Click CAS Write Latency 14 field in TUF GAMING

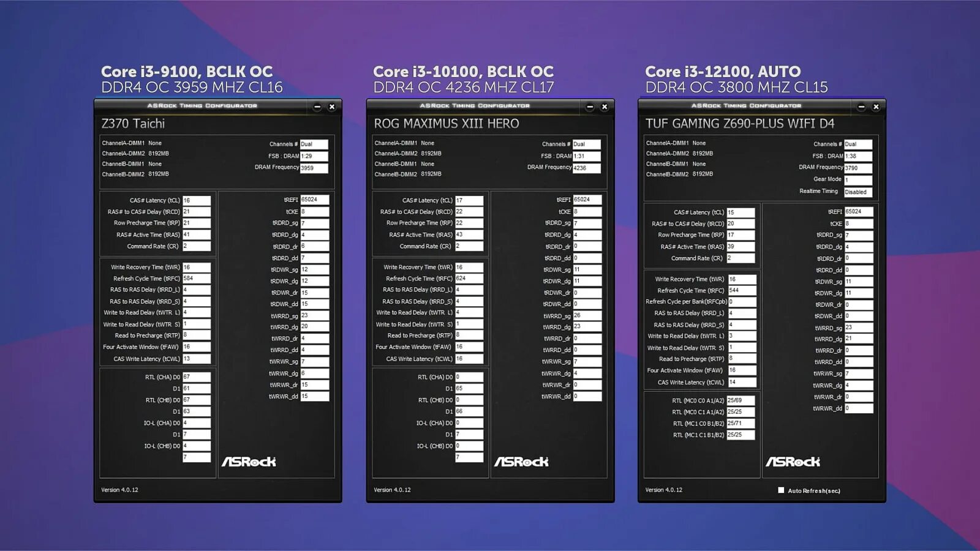[742, 382]
